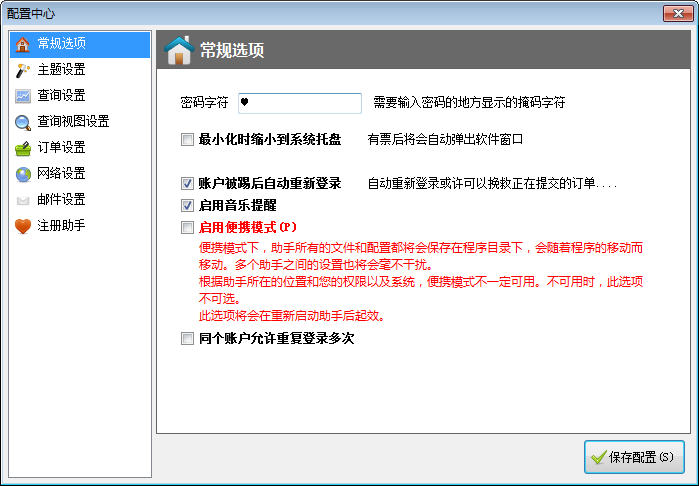The image size is (699, 486).
Task: Click the 有票后将会自动弹出软件窗口 description
Action: [x=445, y=140]
